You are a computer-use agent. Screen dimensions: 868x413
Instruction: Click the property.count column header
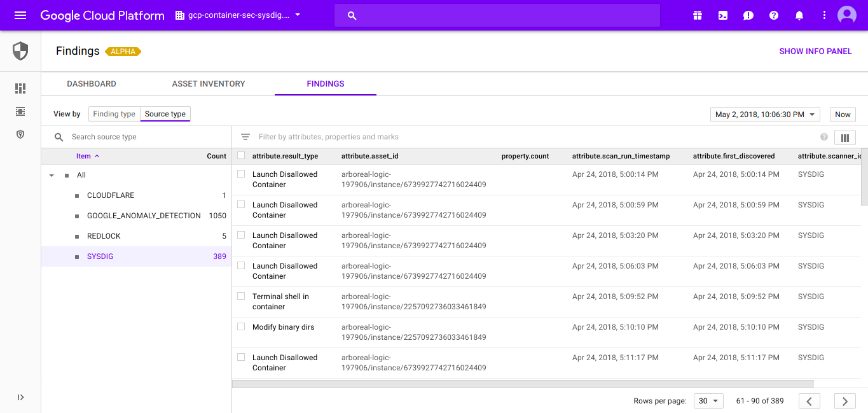[525, 156]
